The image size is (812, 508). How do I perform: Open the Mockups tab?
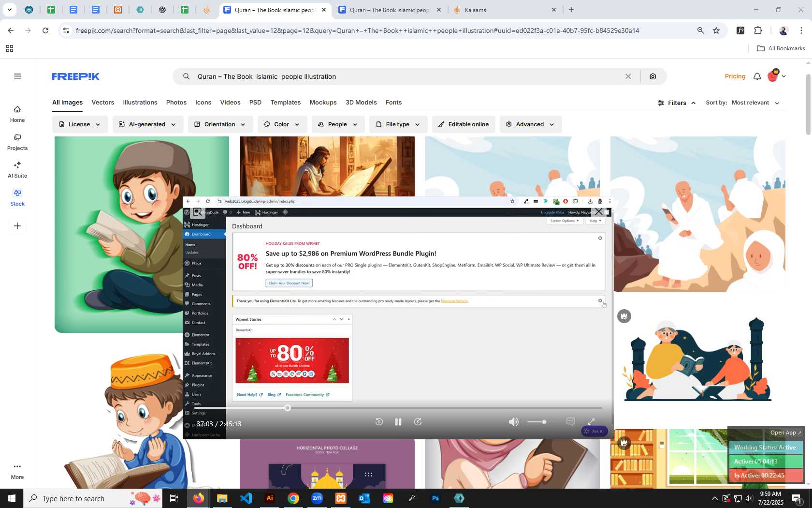tap(323, 103)
